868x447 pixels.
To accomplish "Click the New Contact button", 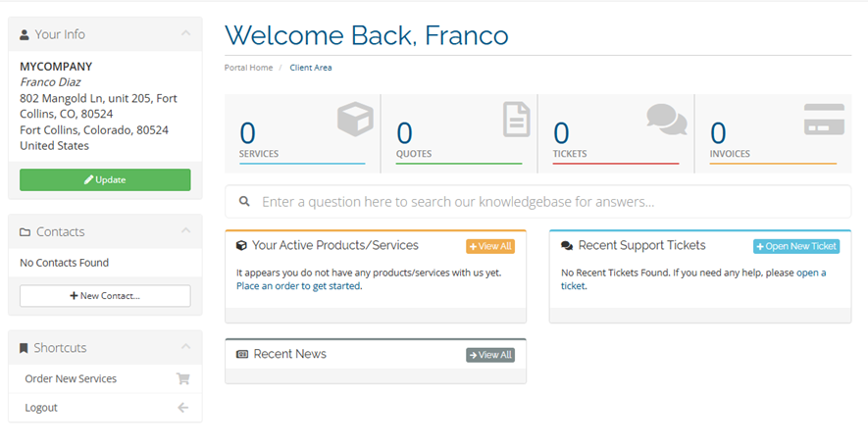I will (x=105, y=296).
